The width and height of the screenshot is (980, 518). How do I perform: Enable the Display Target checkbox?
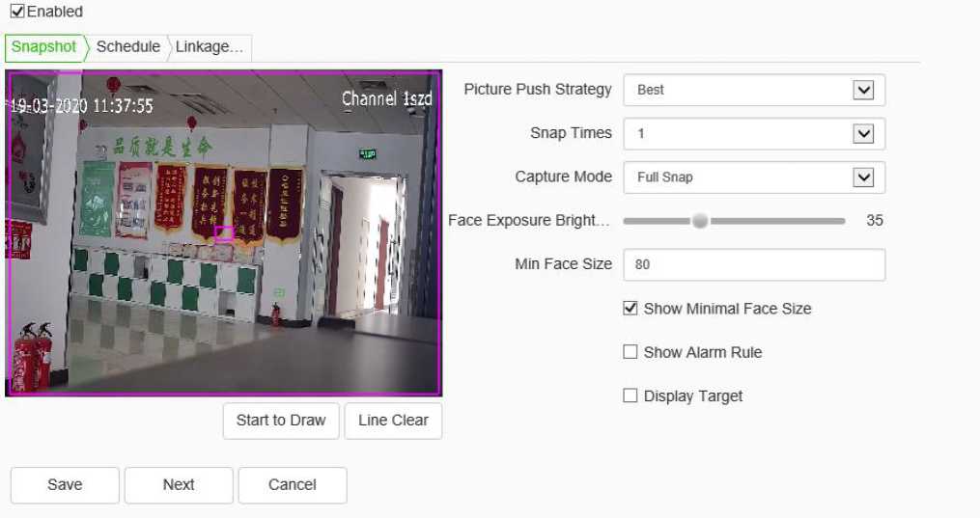[x=630, y=395]
